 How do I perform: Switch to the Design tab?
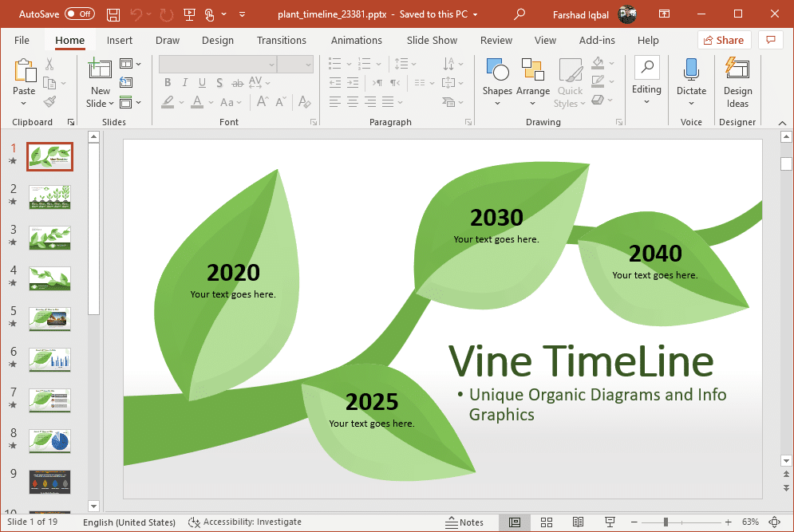pyautogui.click(x=218, y=40)
